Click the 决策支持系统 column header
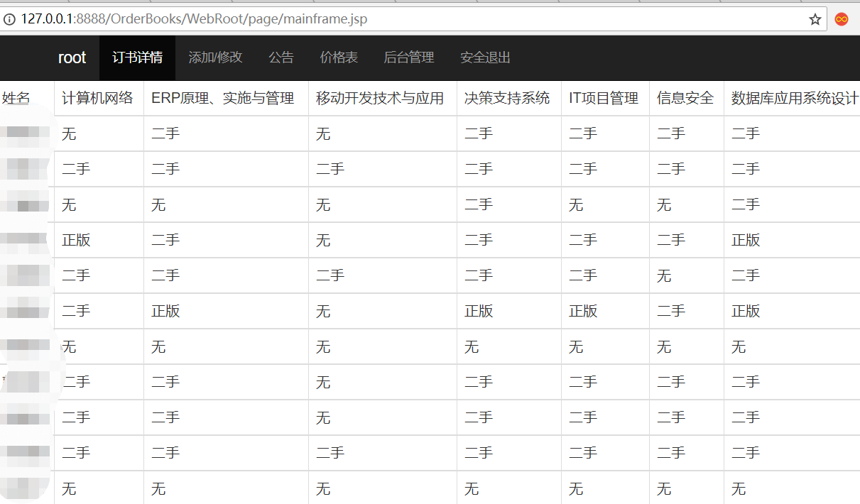 (x=507, y=99)
